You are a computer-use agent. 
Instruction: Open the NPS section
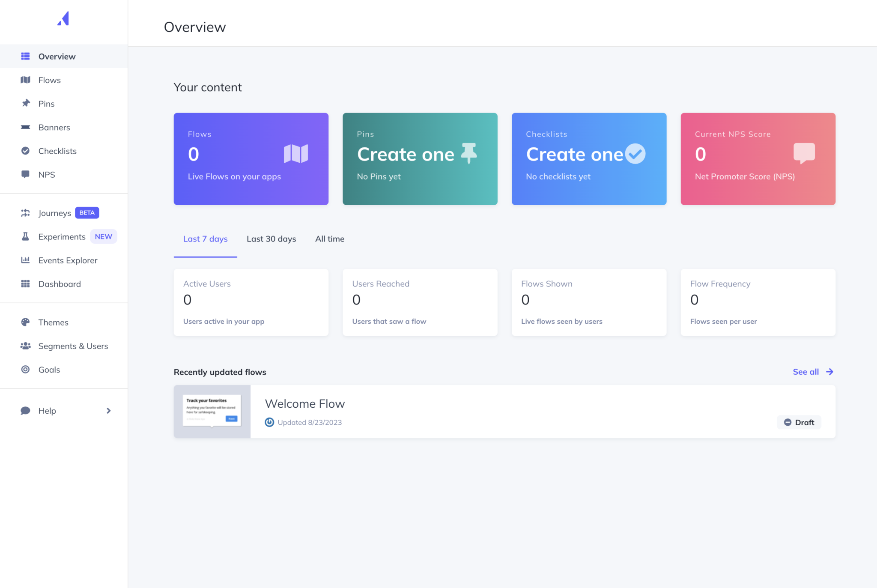coord(46,174)
